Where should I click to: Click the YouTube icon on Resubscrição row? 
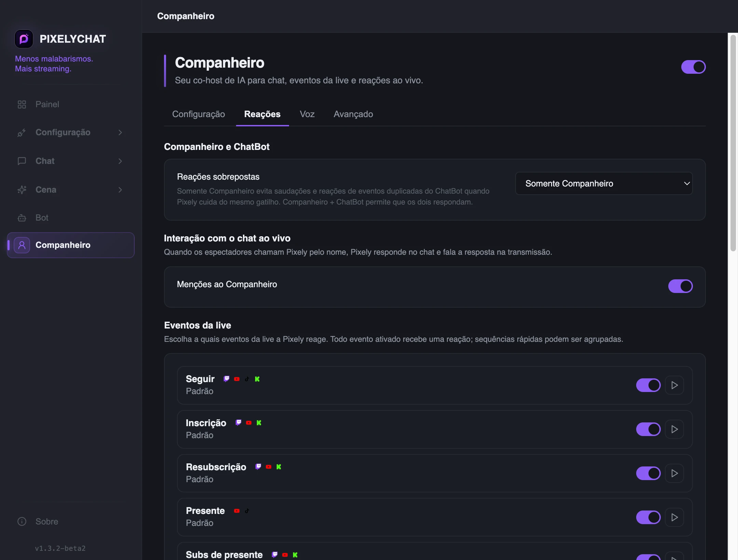[269, 467]
